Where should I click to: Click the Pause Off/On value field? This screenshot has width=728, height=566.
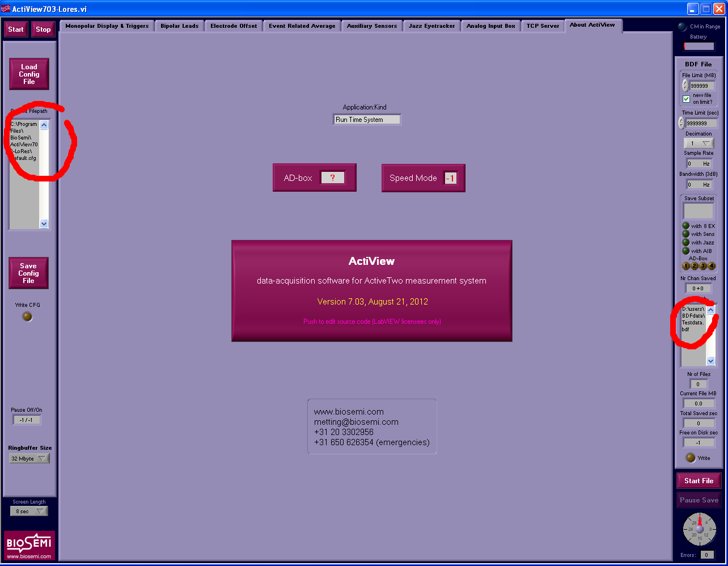[27, 420]
